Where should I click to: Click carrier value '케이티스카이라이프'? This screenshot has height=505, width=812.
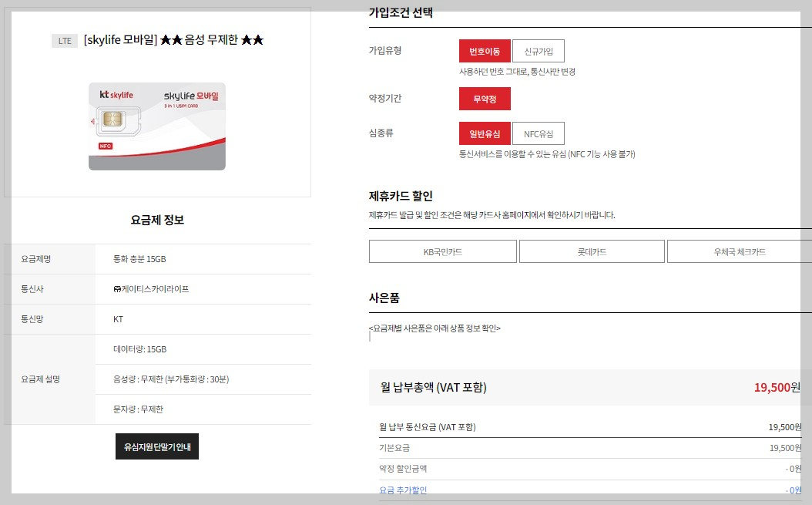pos(151,289)
